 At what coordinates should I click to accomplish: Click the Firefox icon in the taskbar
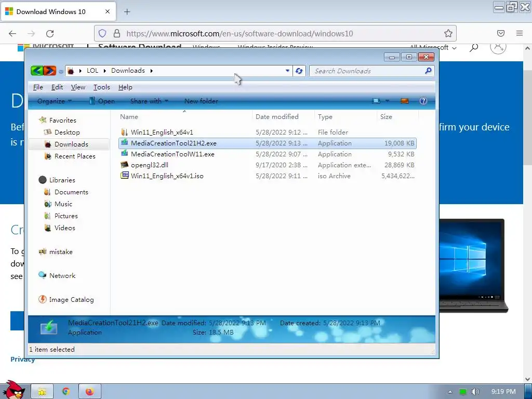tap(89, 392)
